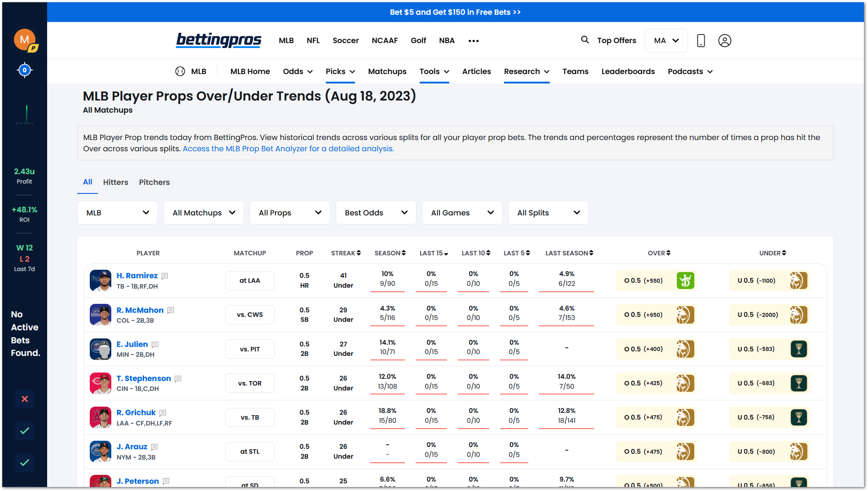Click the DraftKings sportsbook logo for H. Ramirez over
This screenshot has height=491, width=868.
point(685,281)
